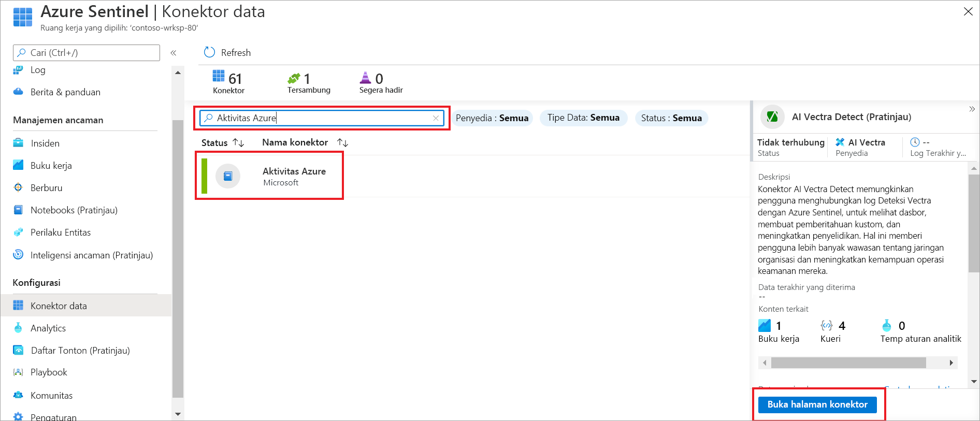Viewport: 980px width, 421px height.
Task: Click the Microsoft provider text in row
Action: tap(281, 183)
